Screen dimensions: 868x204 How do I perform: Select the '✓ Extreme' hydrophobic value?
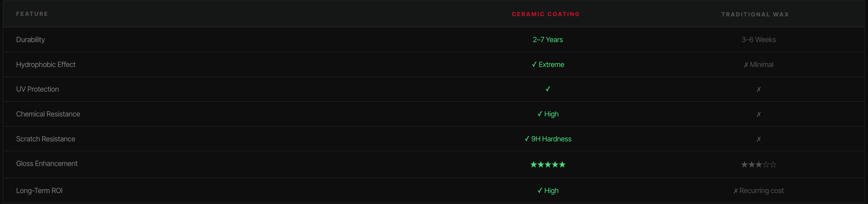point(548,65)
